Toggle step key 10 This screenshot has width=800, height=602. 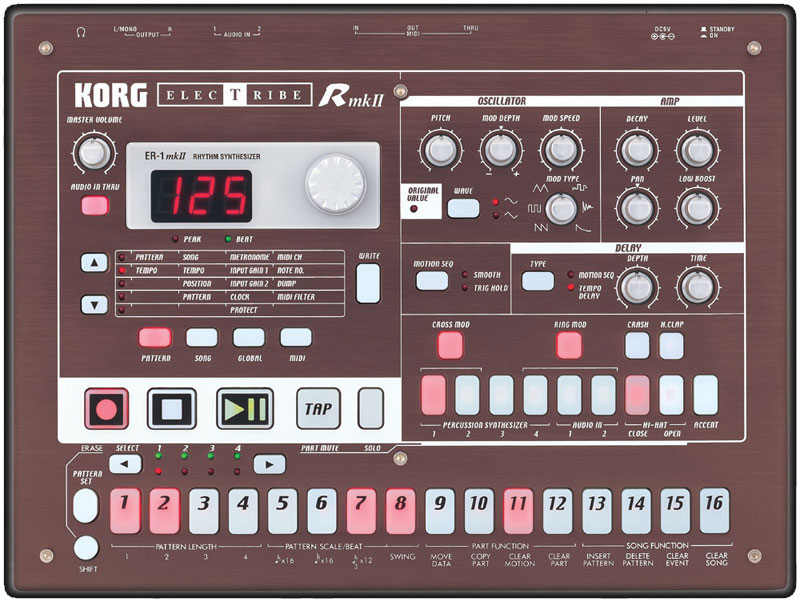479,511
